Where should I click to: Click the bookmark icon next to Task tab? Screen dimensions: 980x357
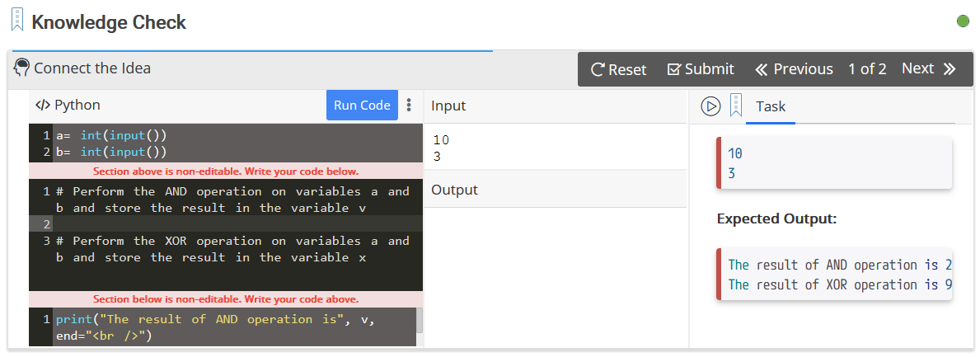coord(736,105)
